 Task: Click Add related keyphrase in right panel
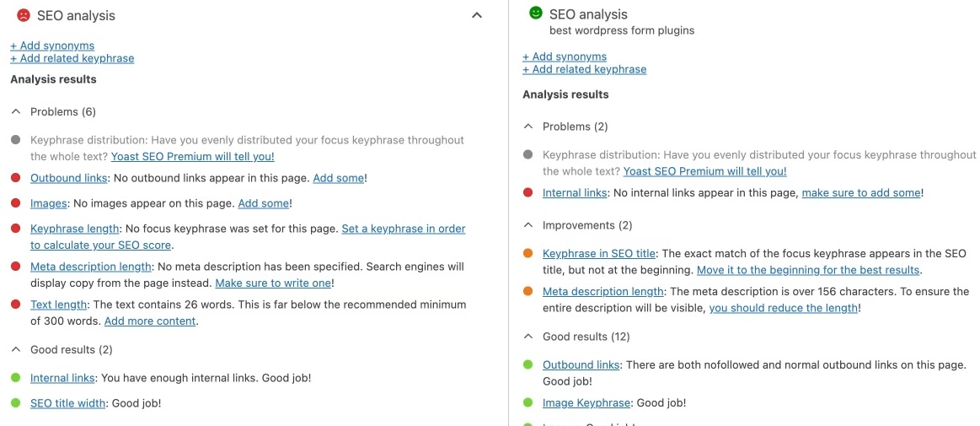point(584,69)
